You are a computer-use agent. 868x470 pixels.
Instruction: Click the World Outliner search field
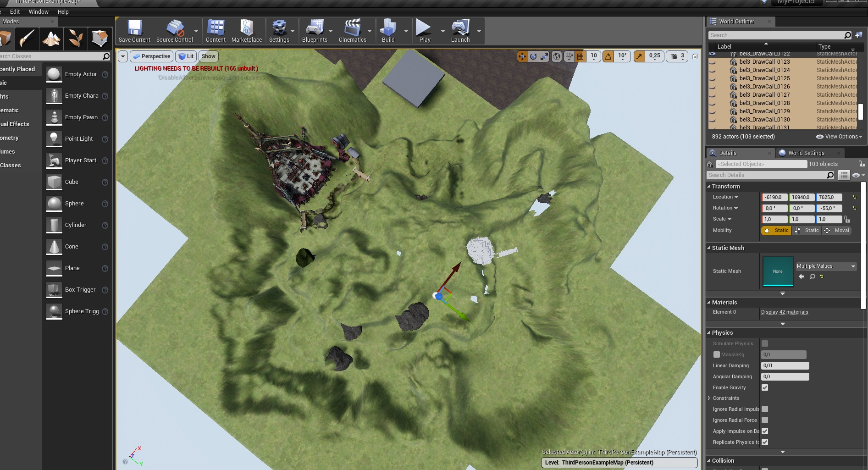click(780, 35)
